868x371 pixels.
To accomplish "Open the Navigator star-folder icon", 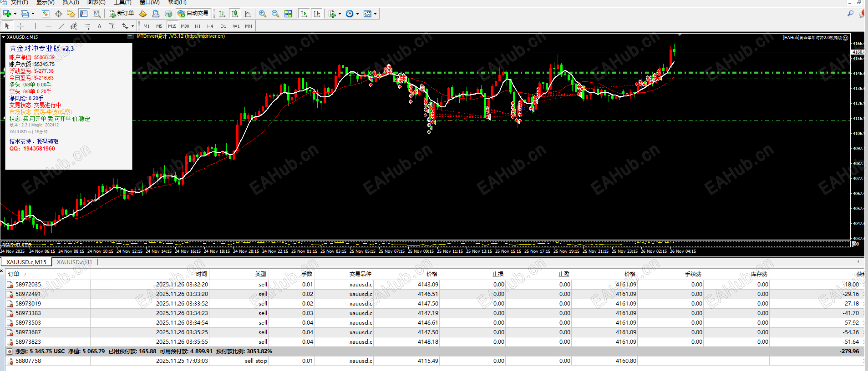I will coord(71,14).
